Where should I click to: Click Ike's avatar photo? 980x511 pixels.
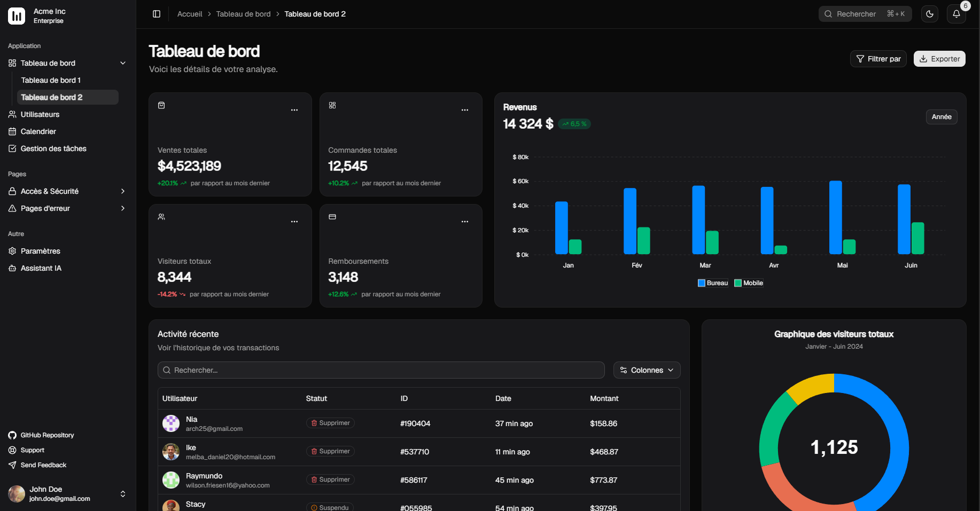click(x=171, y=452)
